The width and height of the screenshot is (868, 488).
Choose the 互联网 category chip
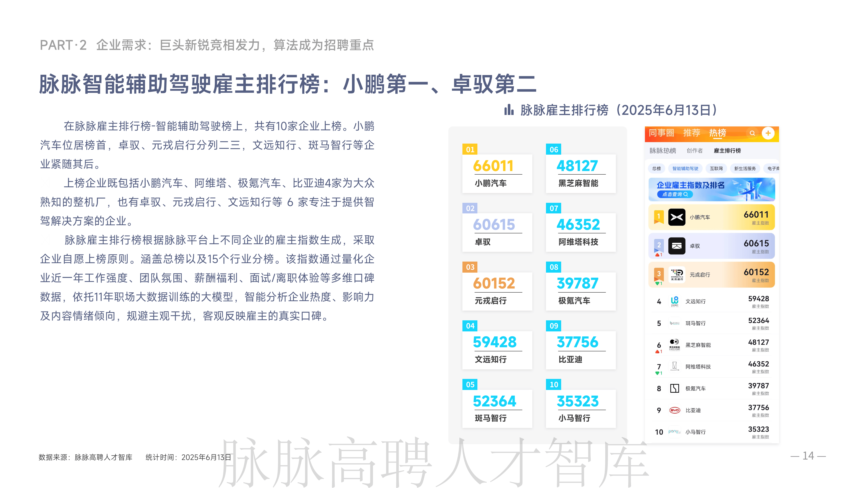click(x=716, y=168)
